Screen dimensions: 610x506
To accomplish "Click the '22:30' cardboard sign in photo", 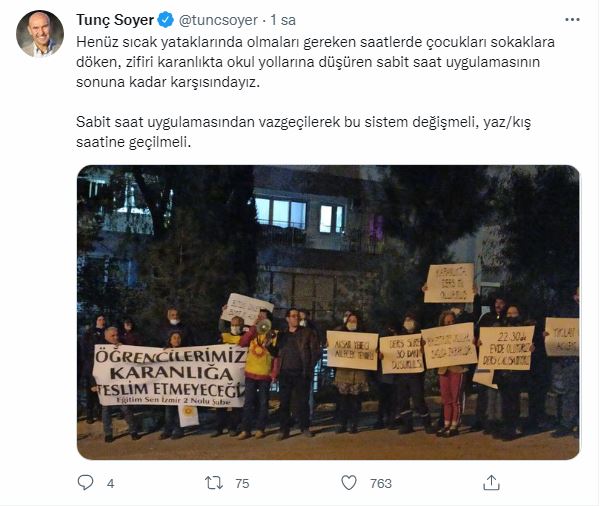I will click(x=506, y=348).
